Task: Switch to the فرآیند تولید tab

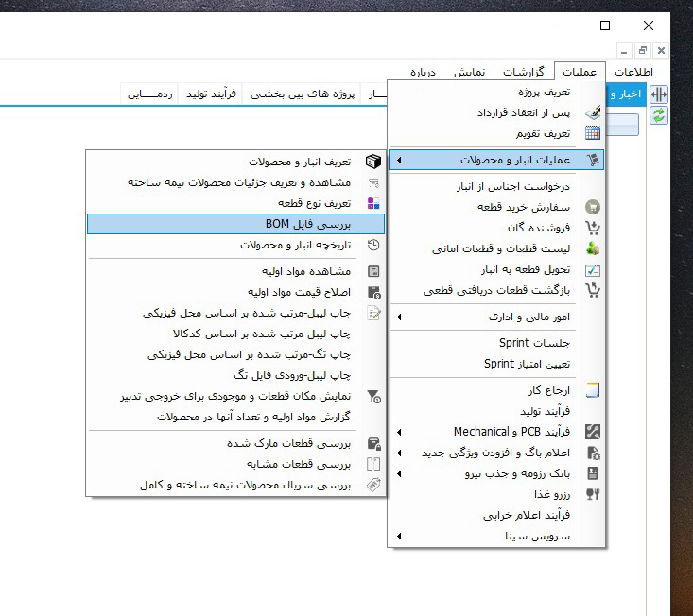Action: pos(211,94)
